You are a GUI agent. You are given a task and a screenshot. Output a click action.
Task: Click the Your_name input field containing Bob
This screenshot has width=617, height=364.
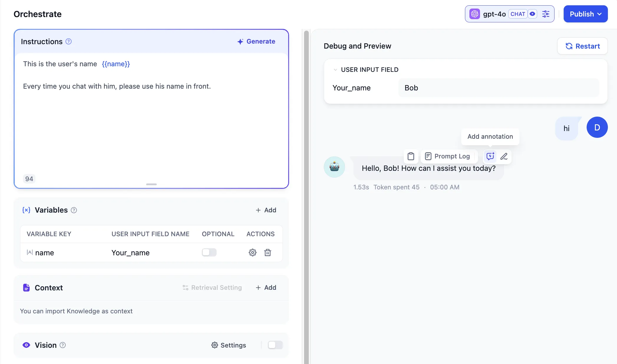pos(498,88)
